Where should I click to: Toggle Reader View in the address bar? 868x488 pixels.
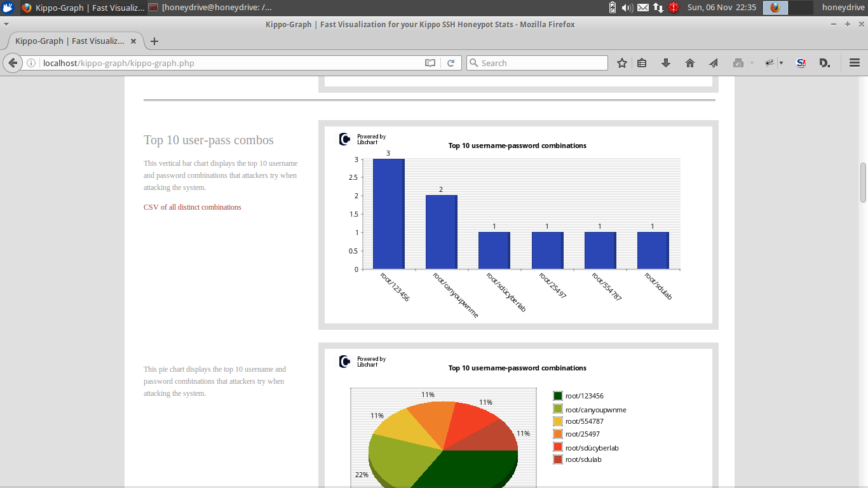point(430,63)
